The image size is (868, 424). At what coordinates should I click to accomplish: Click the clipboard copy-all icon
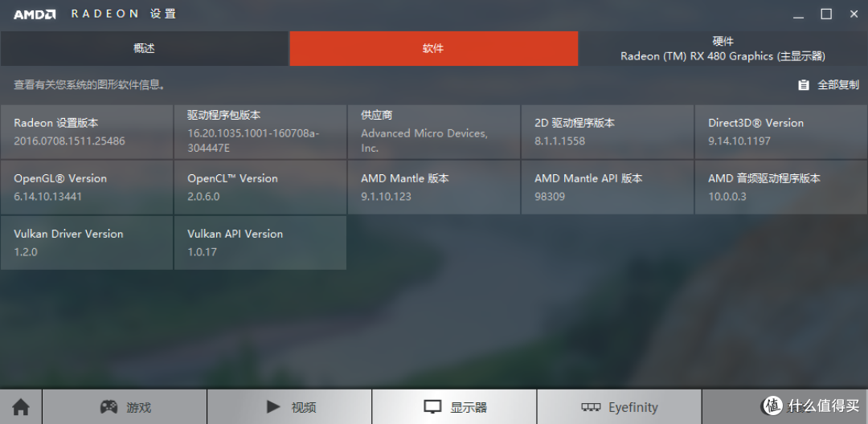point(803,85)
